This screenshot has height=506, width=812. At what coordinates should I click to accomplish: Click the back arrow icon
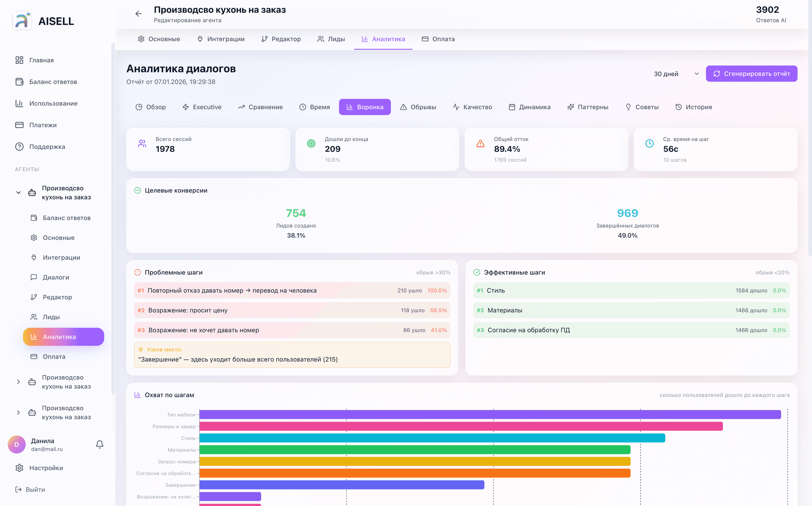138,14
